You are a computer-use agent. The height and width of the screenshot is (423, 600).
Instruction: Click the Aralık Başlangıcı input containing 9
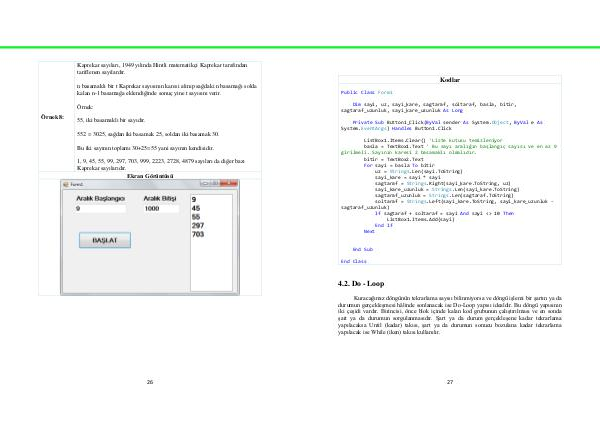(102, 208)
